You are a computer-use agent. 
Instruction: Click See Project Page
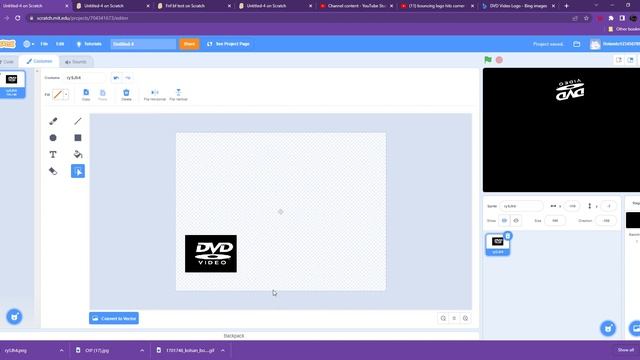[x=229, y=44]
